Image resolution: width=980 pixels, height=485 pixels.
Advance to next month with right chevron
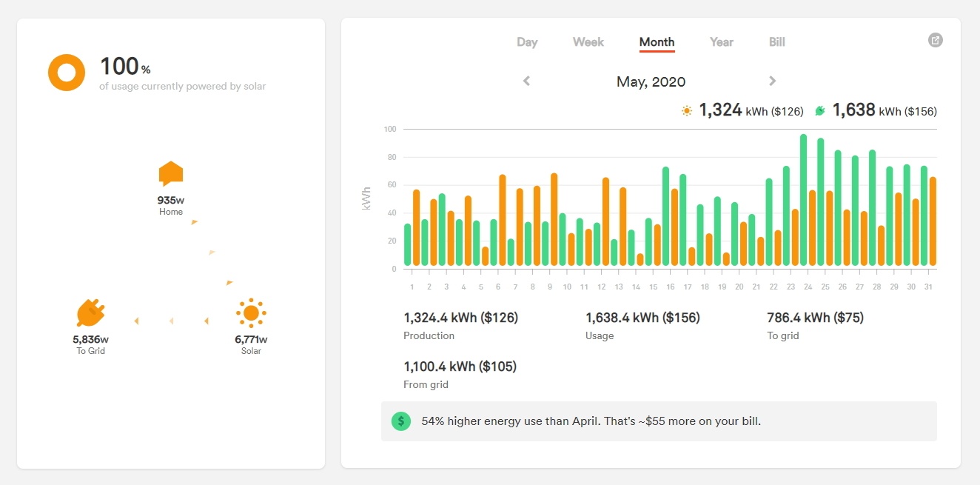pos(772,81)
